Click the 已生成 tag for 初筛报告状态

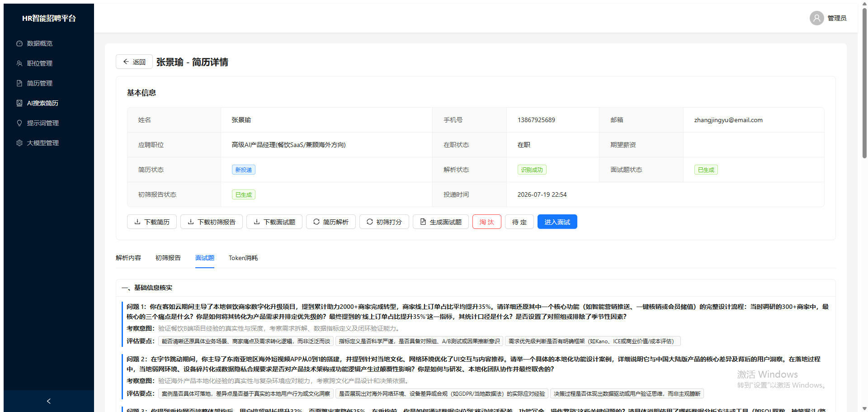pos(244,194)
